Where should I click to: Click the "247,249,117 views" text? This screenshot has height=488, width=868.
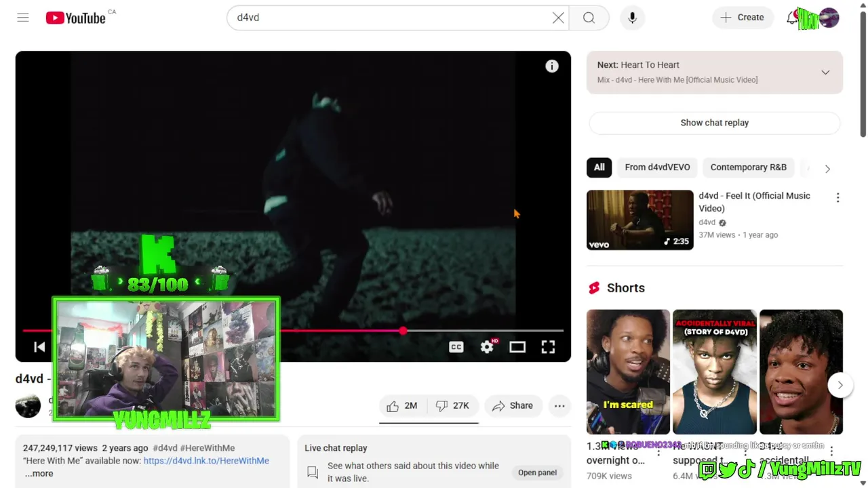click(x=60, y=448)
